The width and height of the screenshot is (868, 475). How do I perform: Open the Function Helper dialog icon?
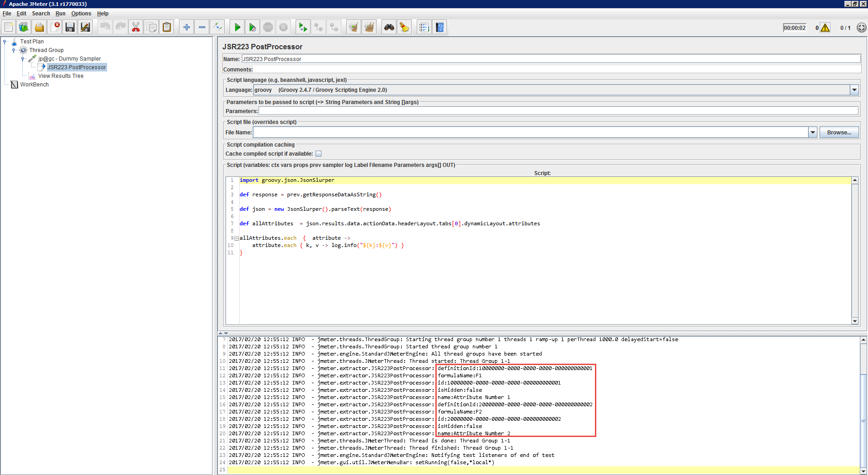[x=424, y=27]
